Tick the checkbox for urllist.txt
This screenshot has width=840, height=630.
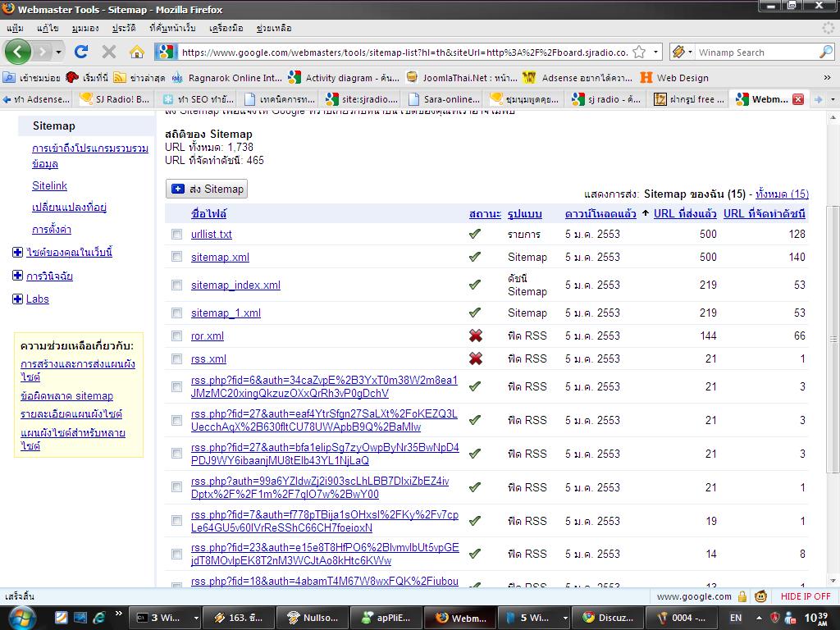click(177, 234)
